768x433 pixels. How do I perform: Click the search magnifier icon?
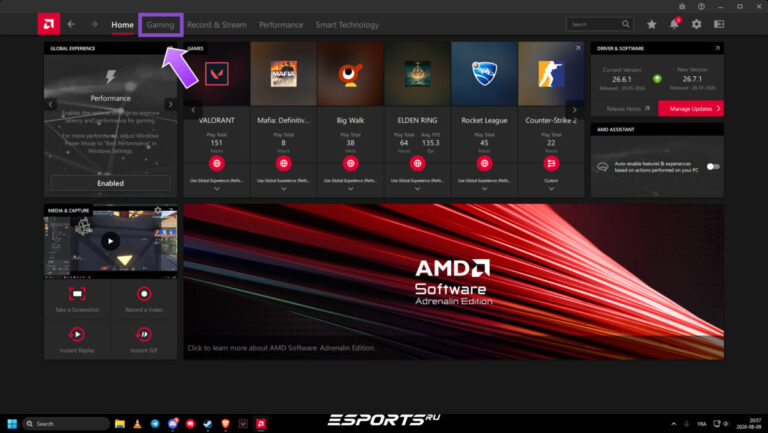(626, 24)
